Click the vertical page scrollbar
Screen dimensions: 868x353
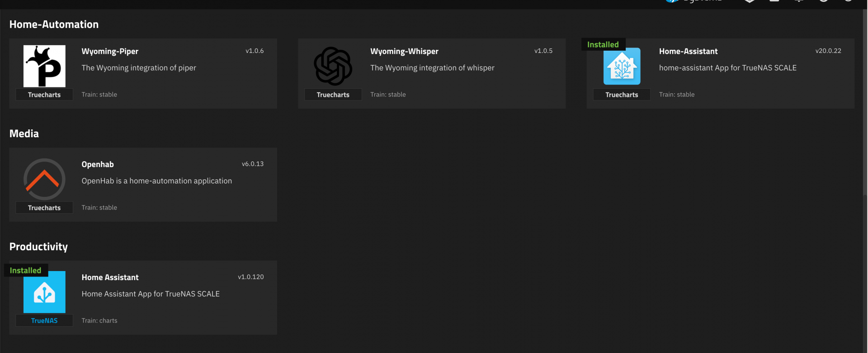[865, 102]
